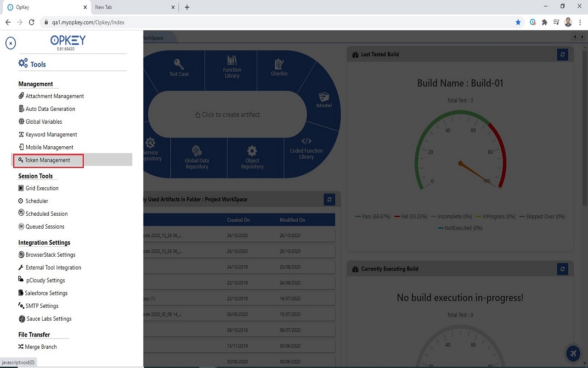Bookmark the page with the star icon
This screenshot has height=368, width=588.
(518, 22)
